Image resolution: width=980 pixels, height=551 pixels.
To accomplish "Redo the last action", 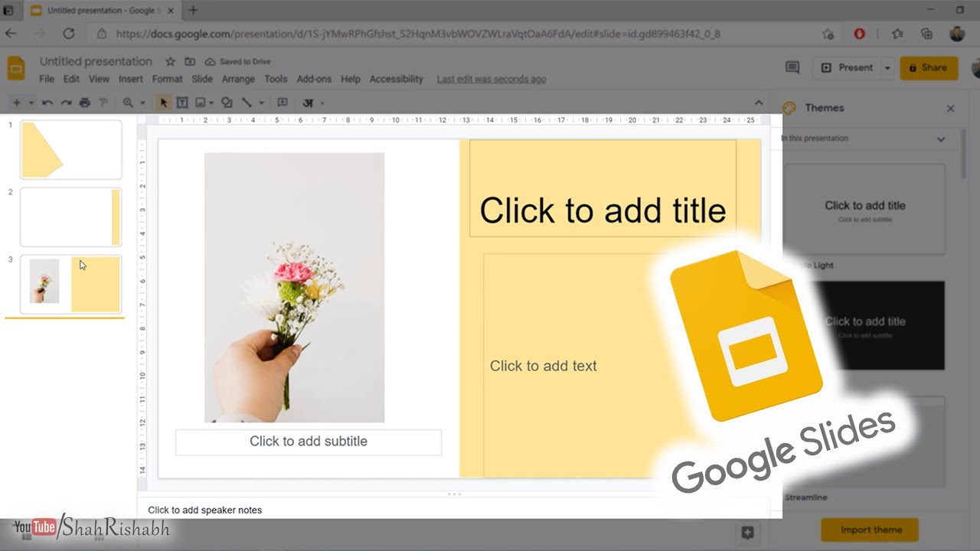I will point(66,103).
